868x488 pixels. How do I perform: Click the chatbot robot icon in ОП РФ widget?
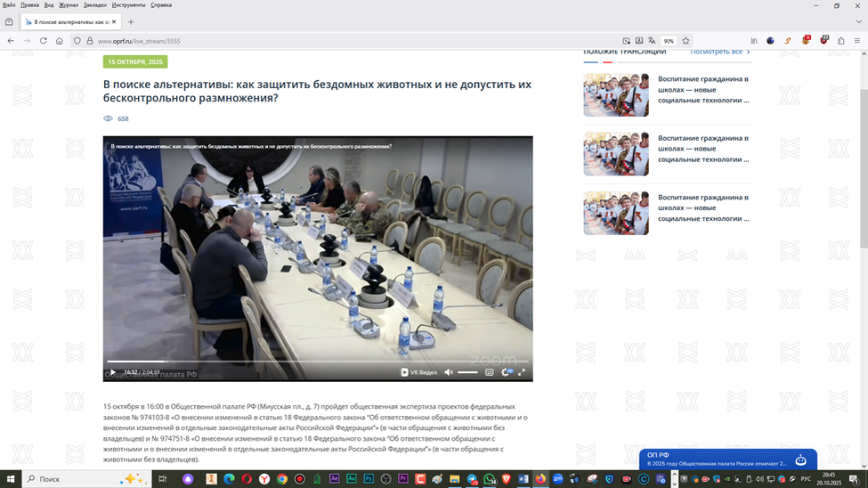pyautogui.click(x=800, y=460)
